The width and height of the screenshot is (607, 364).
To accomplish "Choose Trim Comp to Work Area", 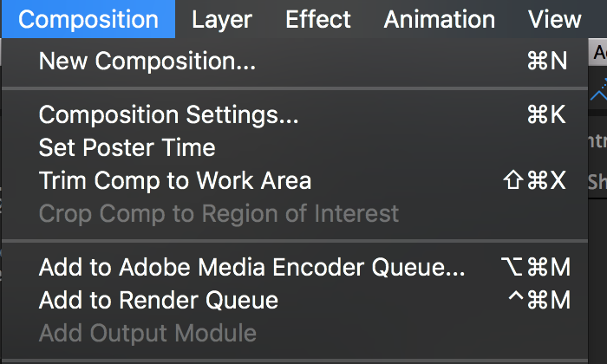I will 174,180.
